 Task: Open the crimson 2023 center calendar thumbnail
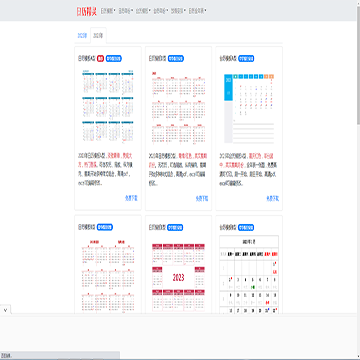(x=178, y=277)
